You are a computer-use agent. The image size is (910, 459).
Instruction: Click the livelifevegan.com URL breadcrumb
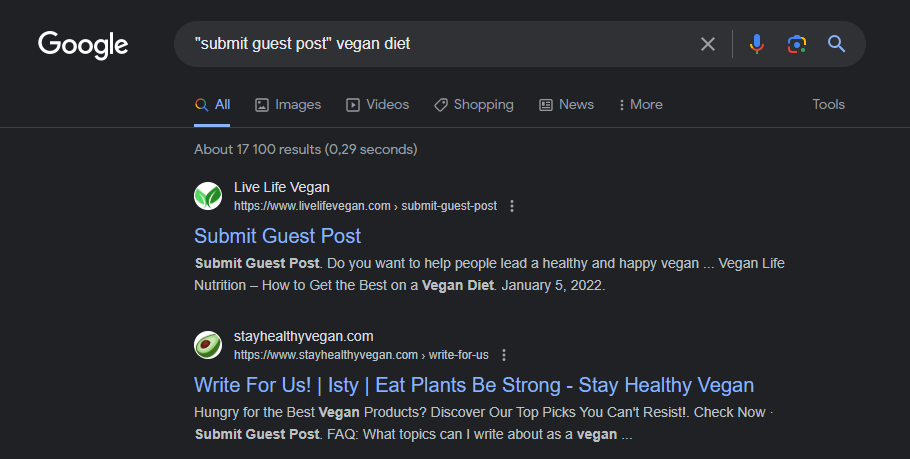pyautogui.click(x=365, y=206)
